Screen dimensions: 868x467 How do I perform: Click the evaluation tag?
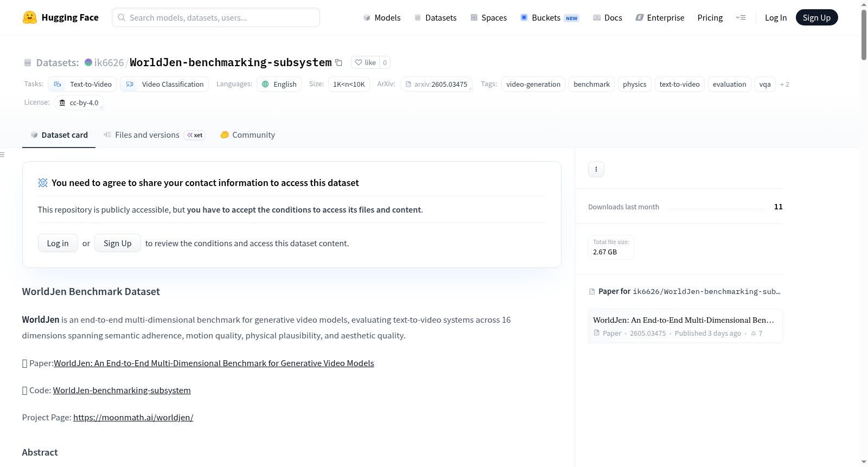click(x=730, y=84)
